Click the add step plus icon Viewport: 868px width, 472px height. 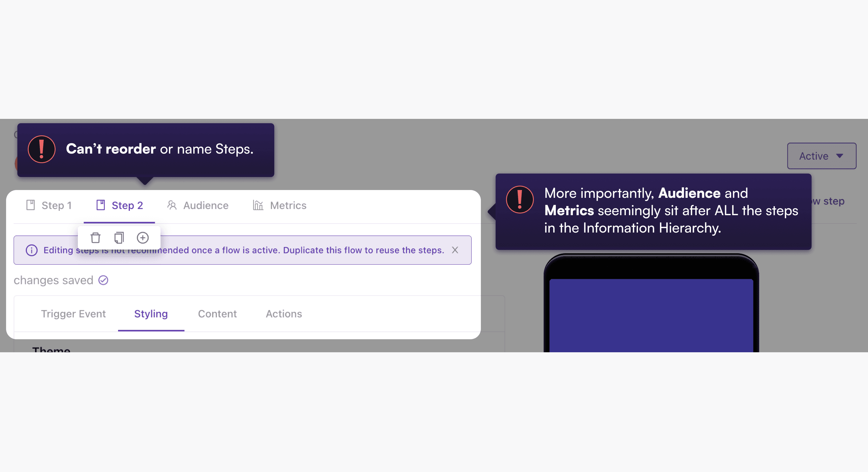[143, 237]
